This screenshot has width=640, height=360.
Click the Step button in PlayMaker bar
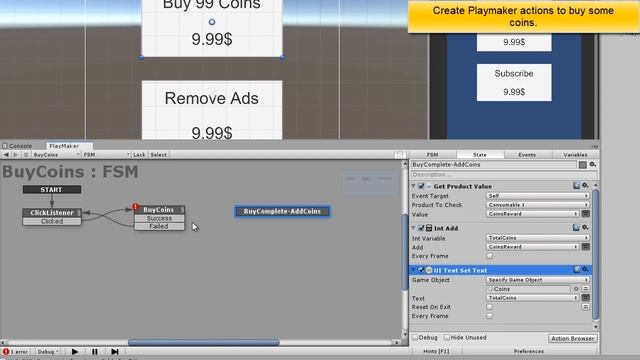coord(115,351)
